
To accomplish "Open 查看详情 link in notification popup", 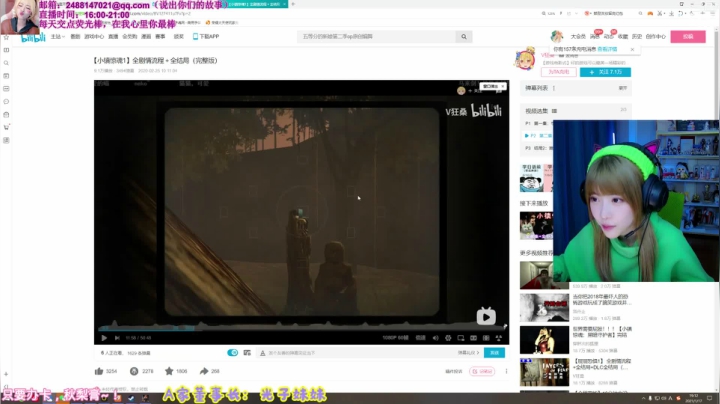I will pos(607,49).
